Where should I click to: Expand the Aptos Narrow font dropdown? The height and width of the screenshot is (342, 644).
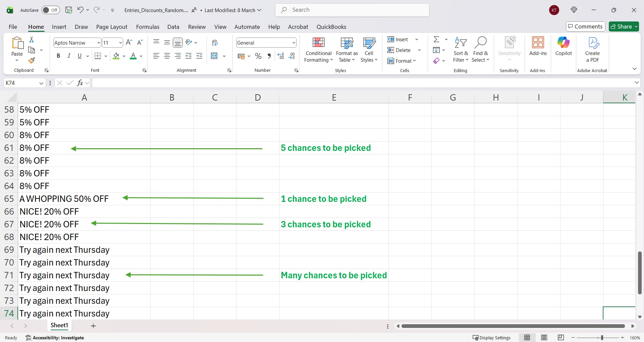(98, 43)
